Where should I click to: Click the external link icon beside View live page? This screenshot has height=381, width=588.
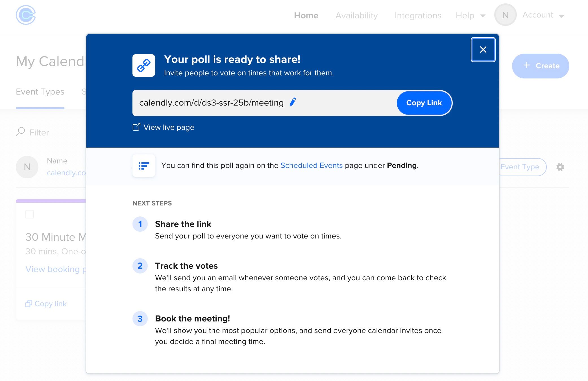[x=136, y=127]
